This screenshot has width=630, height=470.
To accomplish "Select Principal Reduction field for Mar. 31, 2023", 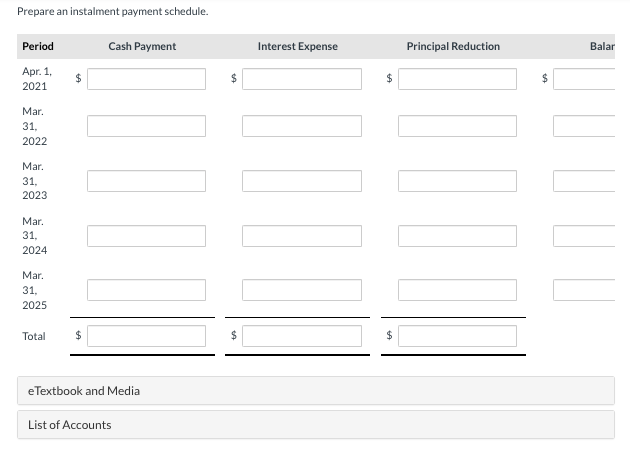I will click(x=457, y=181).
